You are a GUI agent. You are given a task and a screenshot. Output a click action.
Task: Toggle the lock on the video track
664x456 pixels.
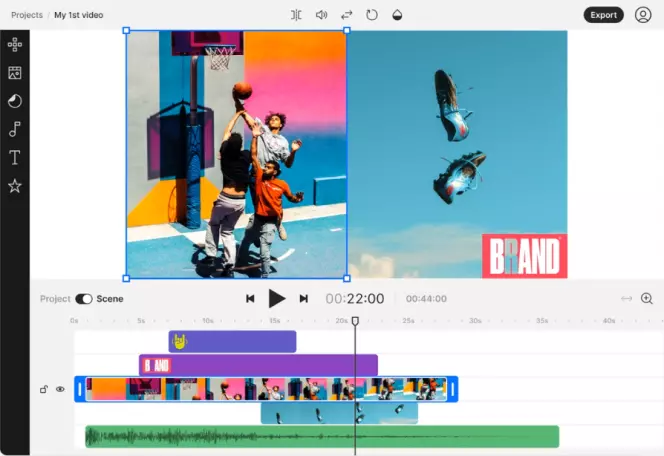[44, 389]
